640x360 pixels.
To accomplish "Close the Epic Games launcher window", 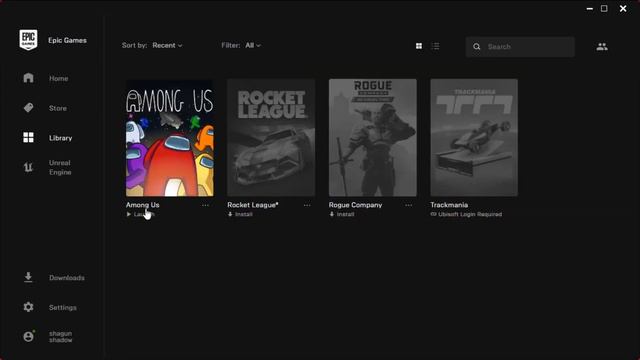I will (623, 8).
